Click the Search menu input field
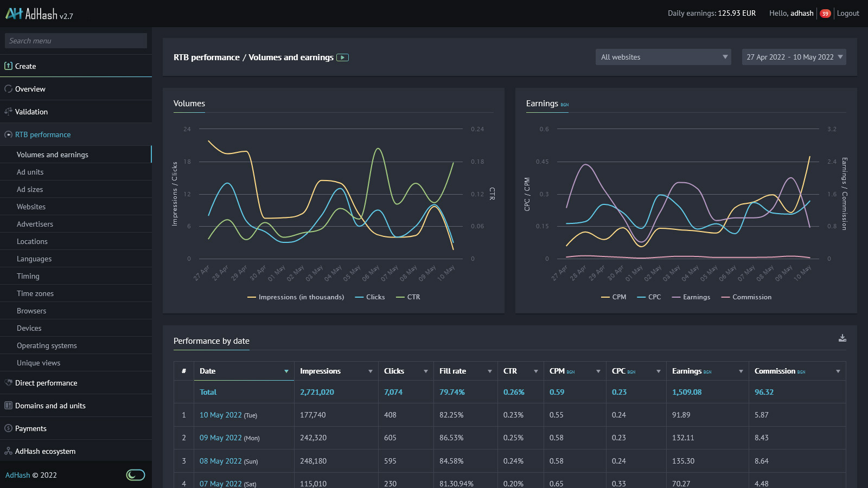Image resolution: width=868 pixels, height=488 pixels. pos(76,41)
